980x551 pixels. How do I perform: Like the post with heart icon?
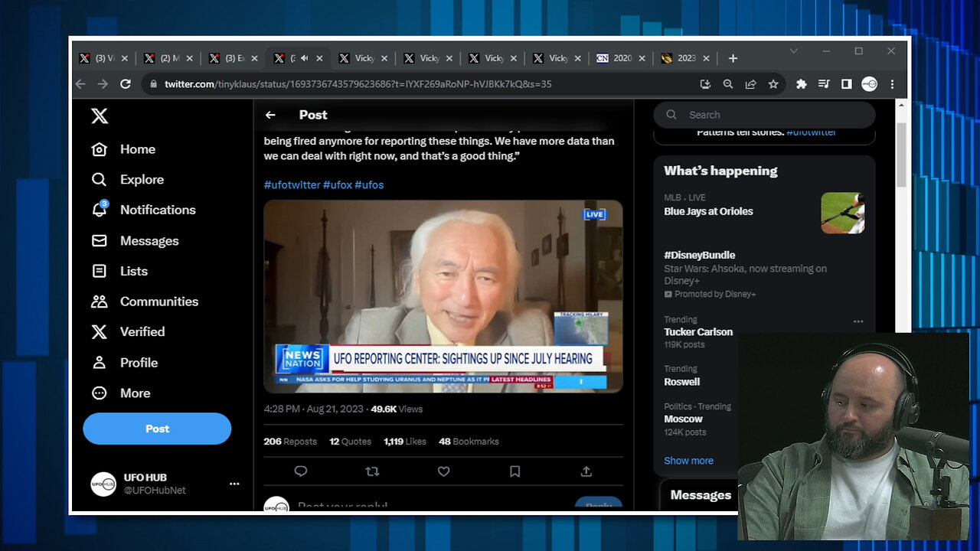[x=443, y=471]
